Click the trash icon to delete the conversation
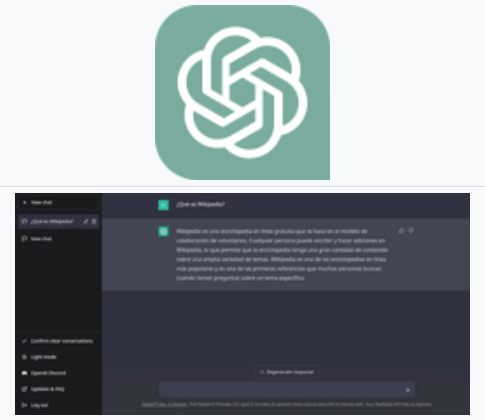 [x=94, y=221]
